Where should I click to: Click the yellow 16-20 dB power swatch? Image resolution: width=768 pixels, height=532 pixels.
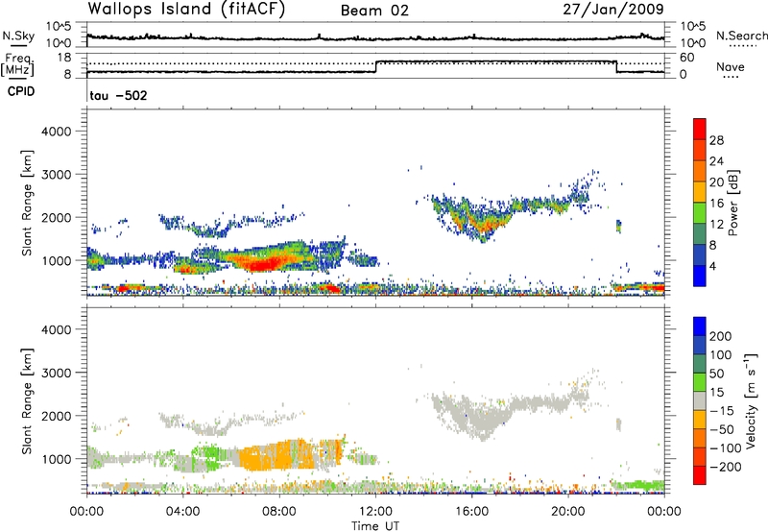click(x=700, y=192)
